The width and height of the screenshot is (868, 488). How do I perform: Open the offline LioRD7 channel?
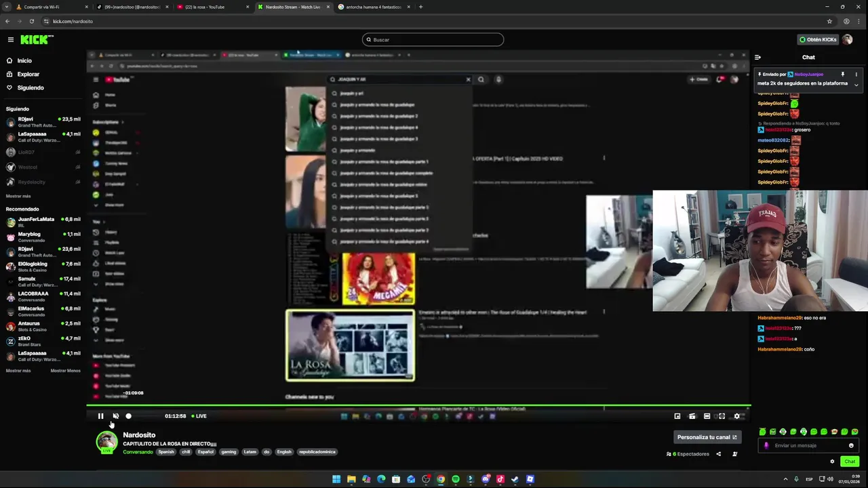43,152
